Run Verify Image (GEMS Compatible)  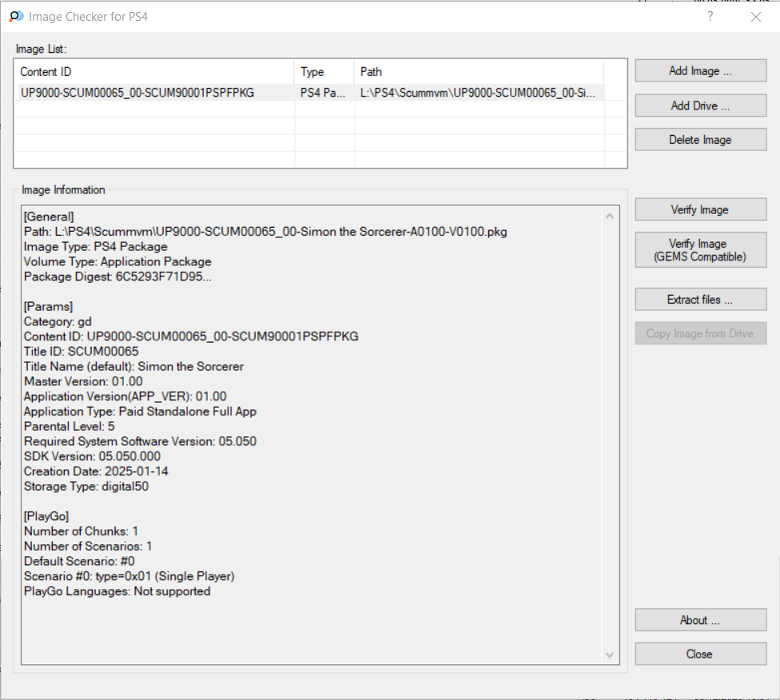pos(700,250)
